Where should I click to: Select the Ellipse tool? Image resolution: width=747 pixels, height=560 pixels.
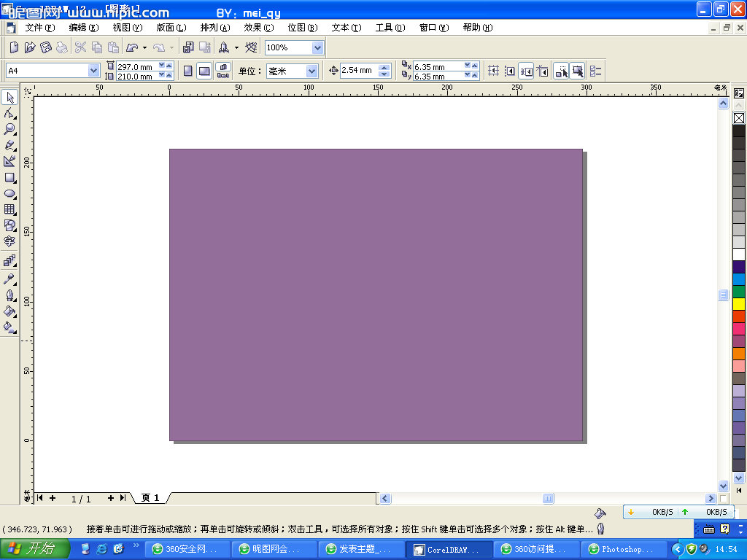[10, 195]
